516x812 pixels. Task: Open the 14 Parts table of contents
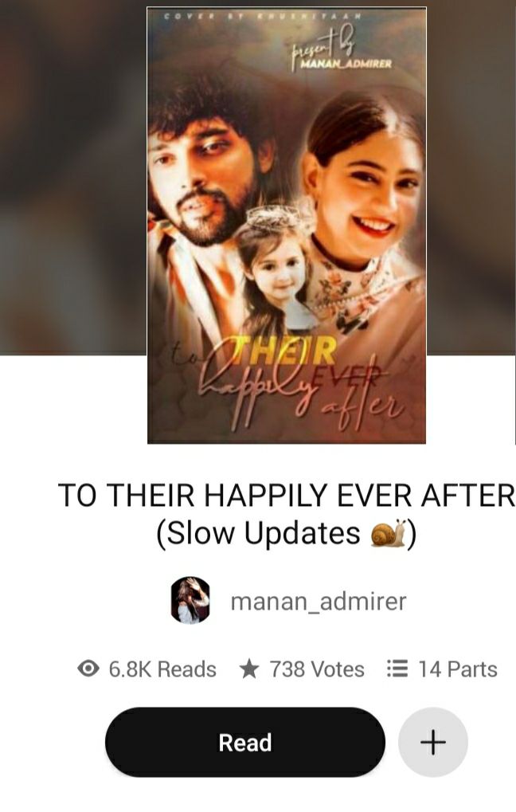pyautogui.click(x=458, y=669)
